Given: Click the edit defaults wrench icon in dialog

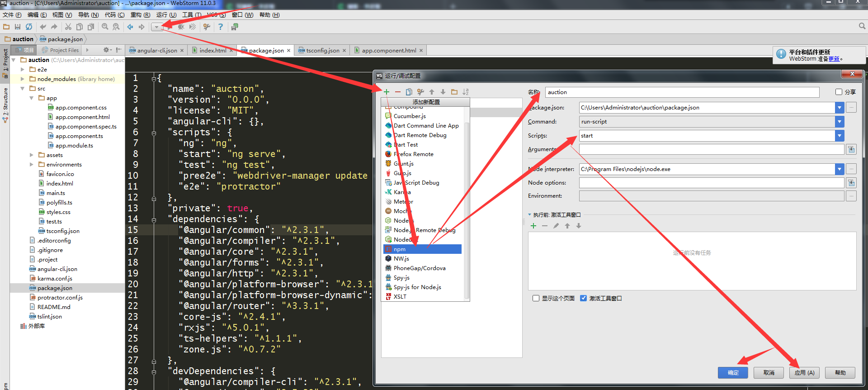Looking at the screenshot, I should click(x=420, y=92).
